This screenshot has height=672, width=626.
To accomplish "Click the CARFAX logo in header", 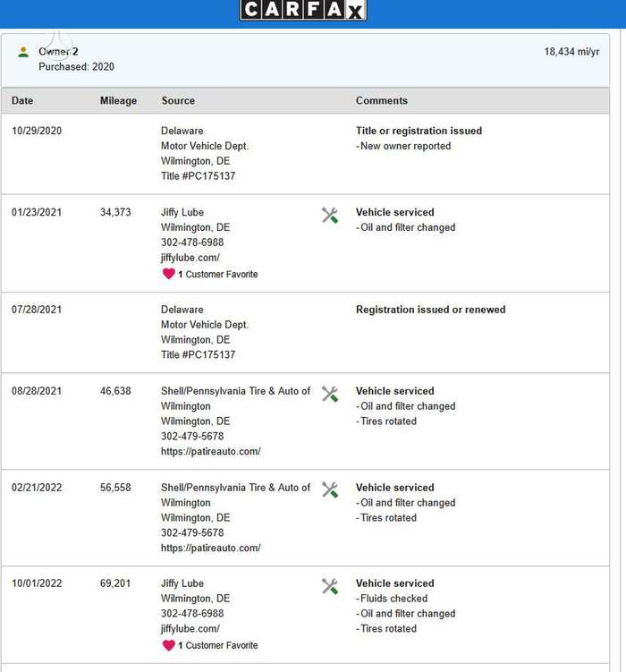I will pos(303,10).
